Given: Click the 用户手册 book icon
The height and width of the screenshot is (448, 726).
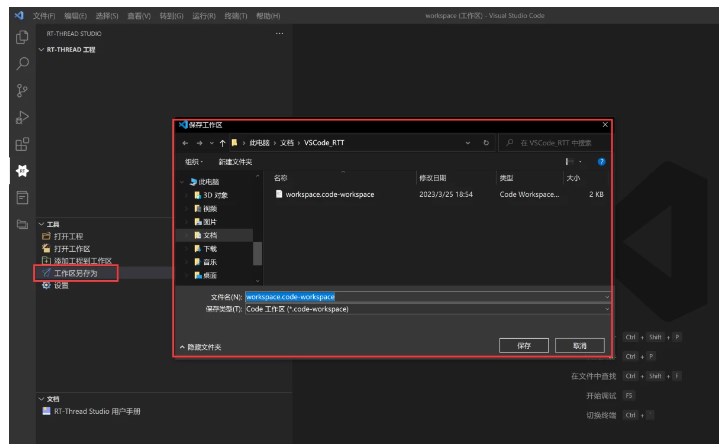Looking at the screenshot, I should pos(46,411).
